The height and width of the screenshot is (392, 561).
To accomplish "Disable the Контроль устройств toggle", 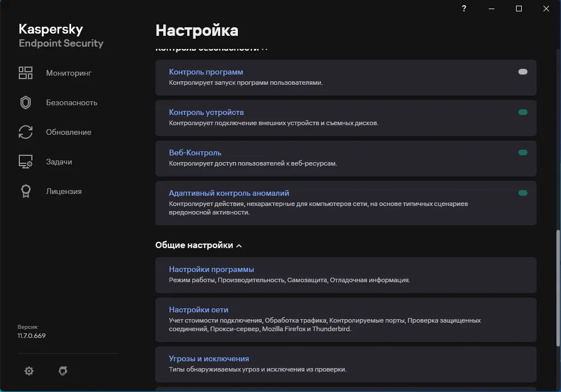I will pyautogui.click(x=523, y=113).
